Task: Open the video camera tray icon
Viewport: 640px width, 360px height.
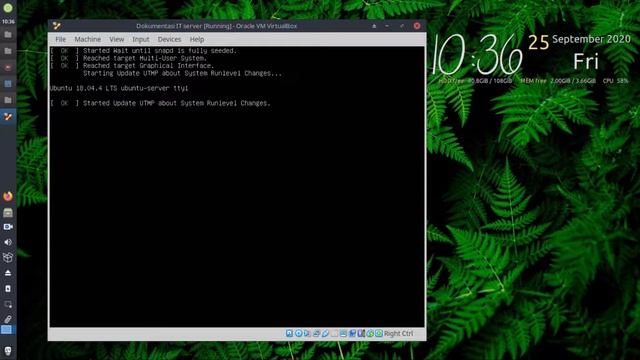Action: [x=8, y=227]
